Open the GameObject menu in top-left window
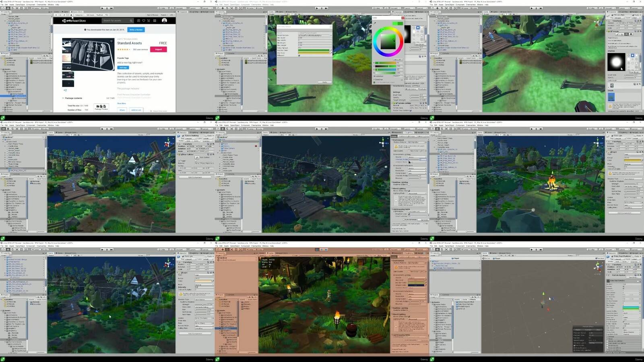The height and width of the screenshot is (362, 644). click(20, 4)
